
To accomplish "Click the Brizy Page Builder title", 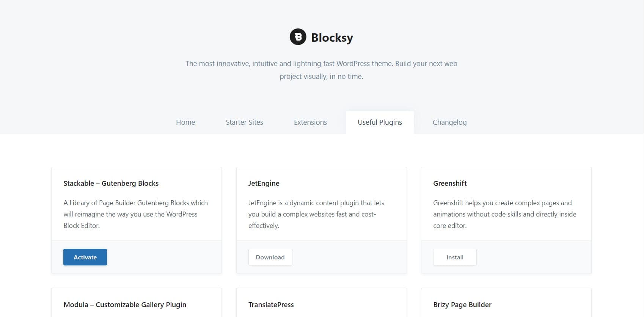I will pos(462,304).
